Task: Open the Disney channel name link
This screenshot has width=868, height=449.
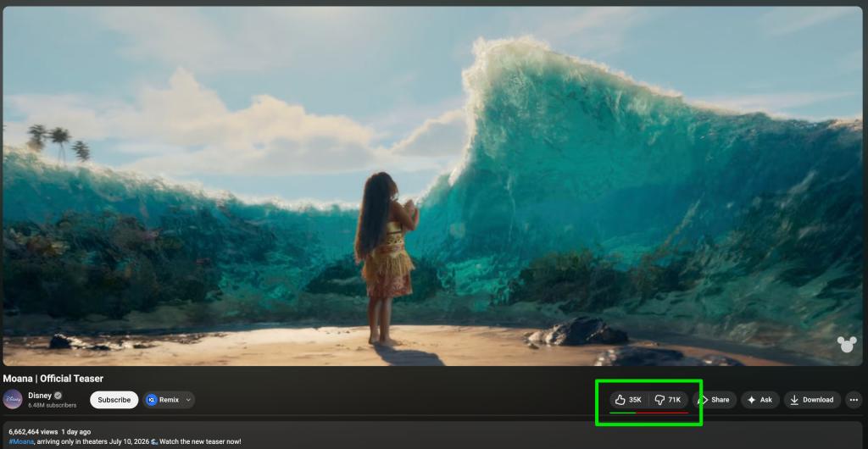Action: pos(40,396)
